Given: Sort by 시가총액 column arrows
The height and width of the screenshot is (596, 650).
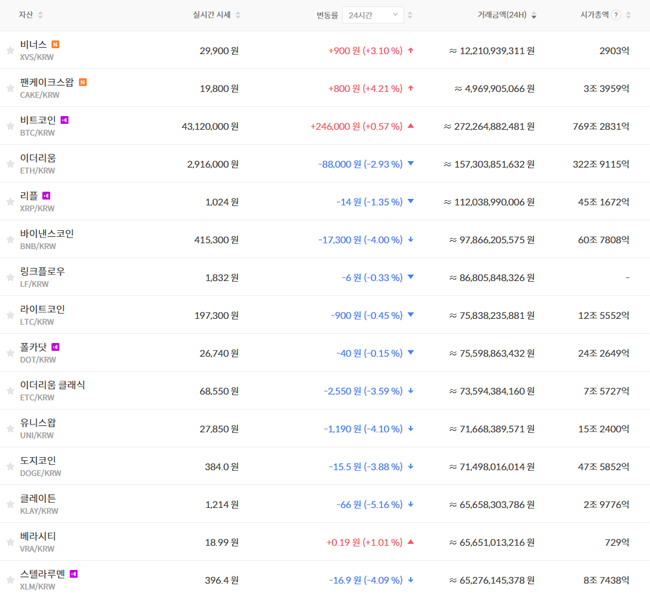Looking at the screenshot, I should click(x=628, y=15).
